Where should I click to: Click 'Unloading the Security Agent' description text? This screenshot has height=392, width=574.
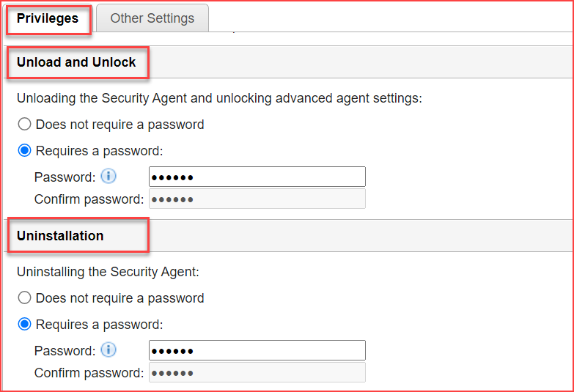[219, 98]
